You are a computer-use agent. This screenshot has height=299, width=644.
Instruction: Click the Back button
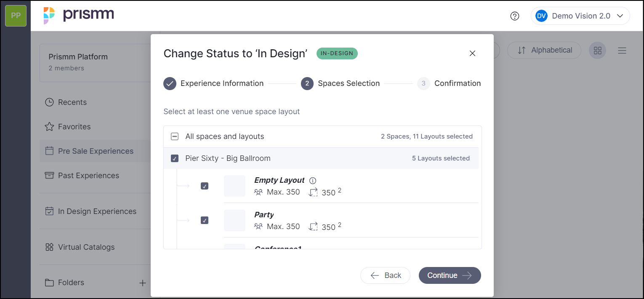385,275
